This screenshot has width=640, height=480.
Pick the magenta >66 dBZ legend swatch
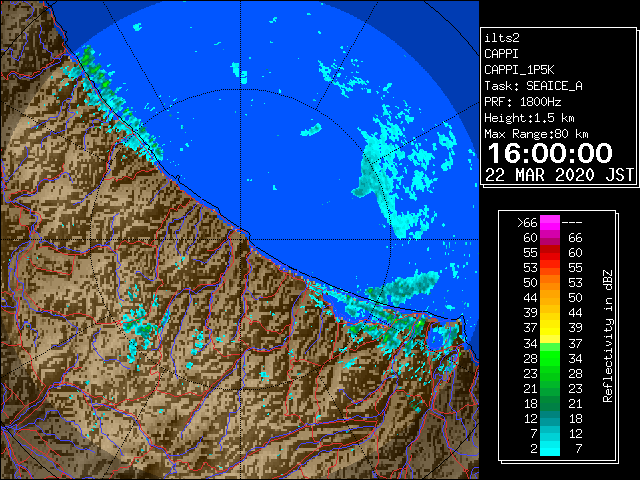(550, 223)
